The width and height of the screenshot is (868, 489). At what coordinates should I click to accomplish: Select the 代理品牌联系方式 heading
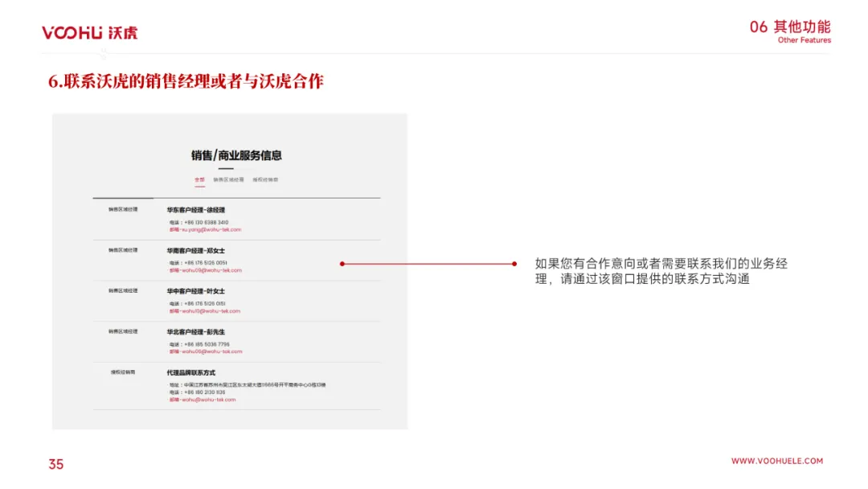click(191, 373)
